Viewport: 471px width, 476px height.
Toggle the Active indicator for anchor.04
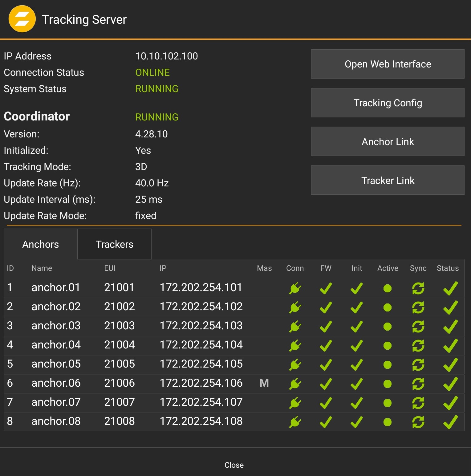[388, 345]
